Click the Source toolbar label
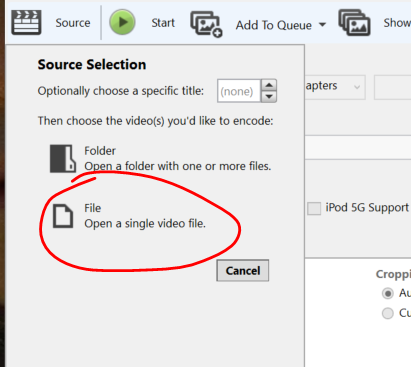Screen dimensions: 411x367 tap(73, 23)
